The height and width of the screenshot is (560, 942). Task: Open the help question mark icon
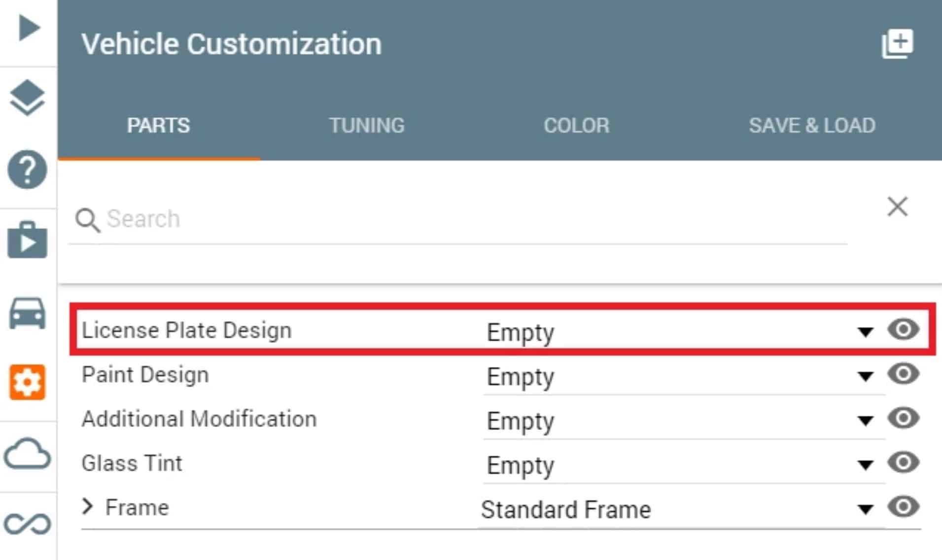pyautogui.click(x=28, y=170)
